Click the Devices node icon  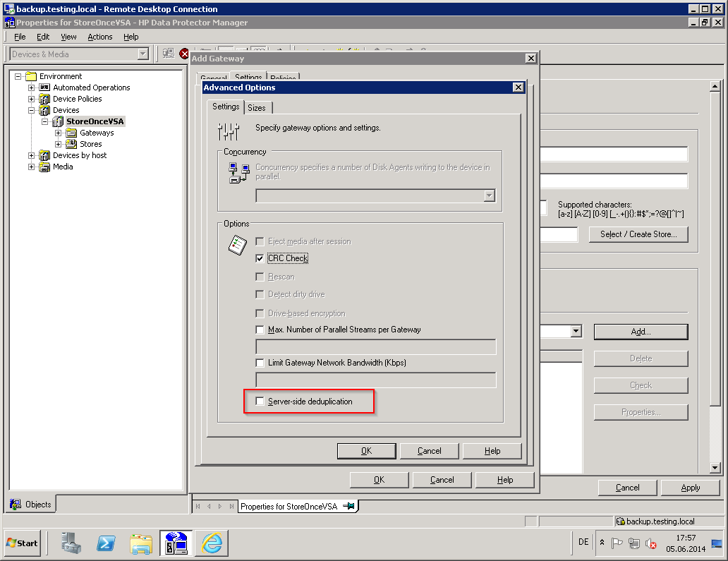click(x=44, y=110)
